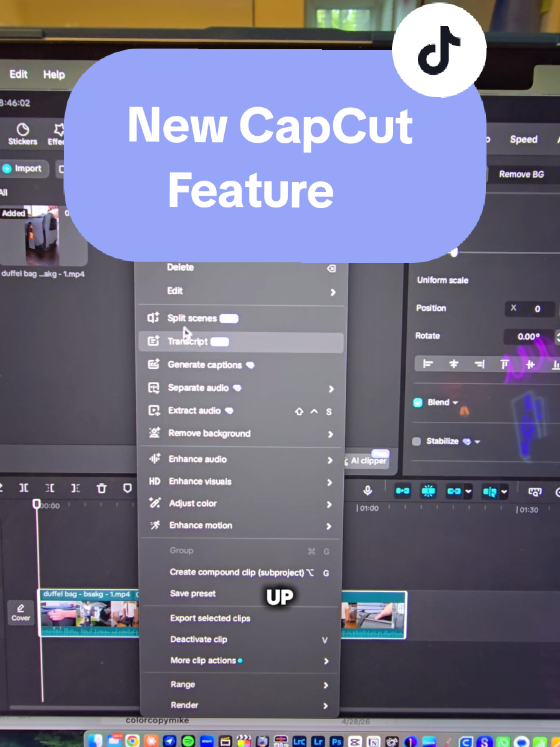Expand the Enhance motion submenu
560x747 pixels.
[328, 526]
